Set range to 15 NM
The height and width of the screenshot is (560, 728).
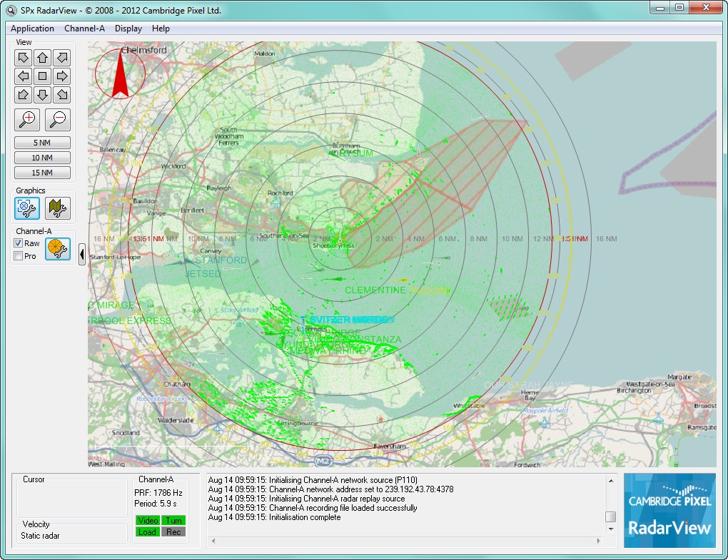point(41,172)
